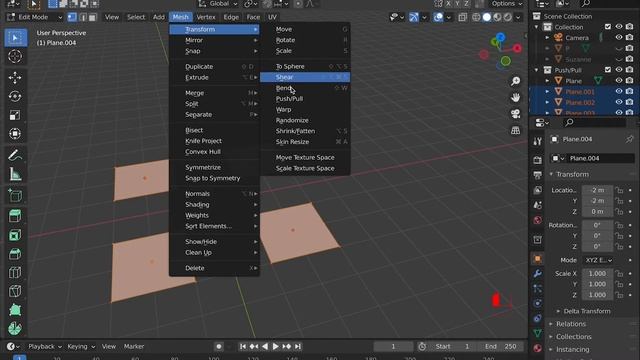Select the Add Cube tool
Image resolution: width=640 pixels, height=360 pixels.
16,196
